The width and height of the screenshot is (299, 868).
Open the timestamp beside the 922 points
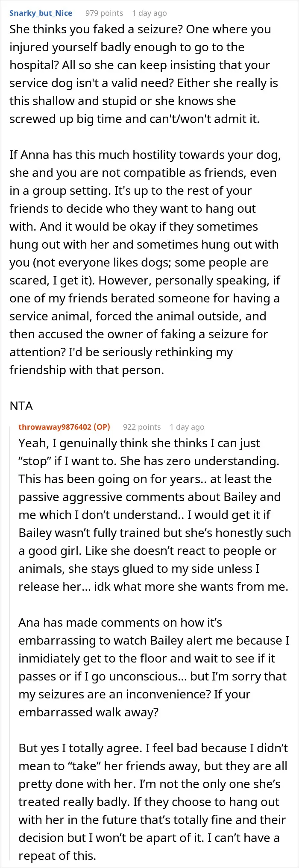pyautogui.click(x=187, y=427)
